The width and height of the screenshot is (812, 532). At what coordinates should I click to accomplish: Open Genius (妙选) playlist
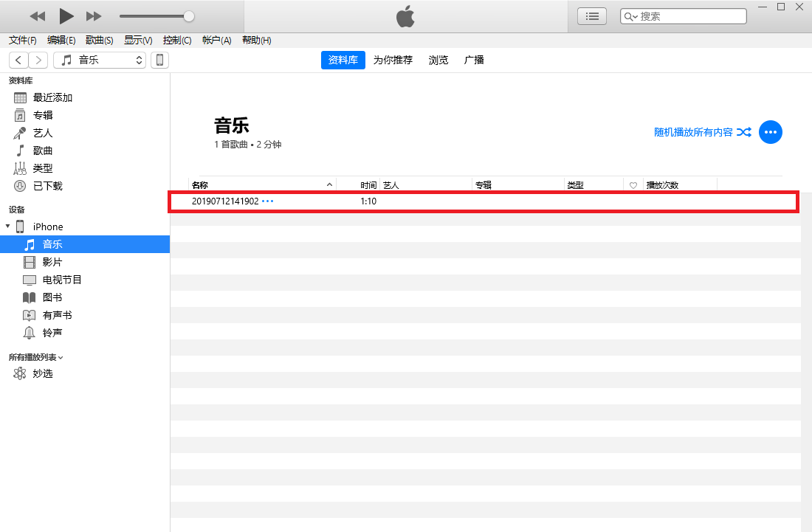[x=43, y=373]
